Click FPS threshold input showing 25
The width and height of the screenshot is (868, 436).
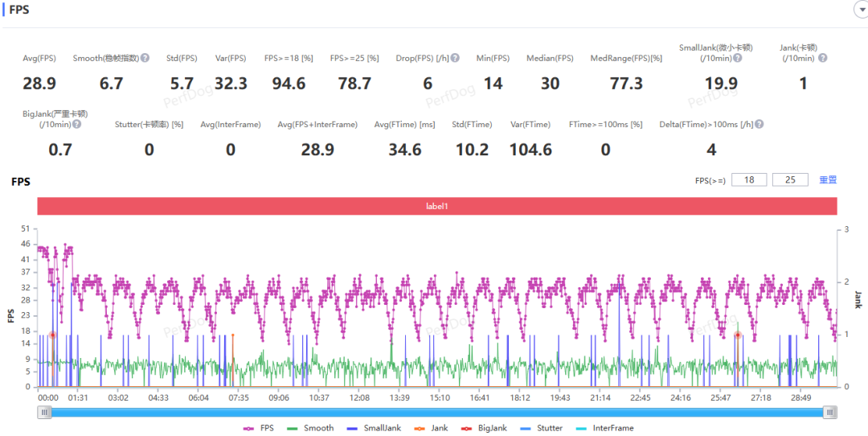click(790, 180)
